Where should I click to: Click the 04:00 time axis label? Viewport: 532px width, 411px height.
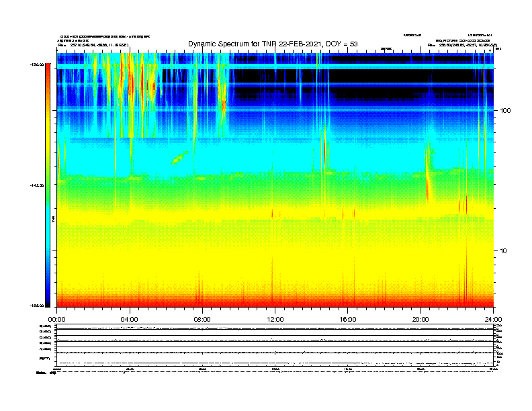pos(130,320)
